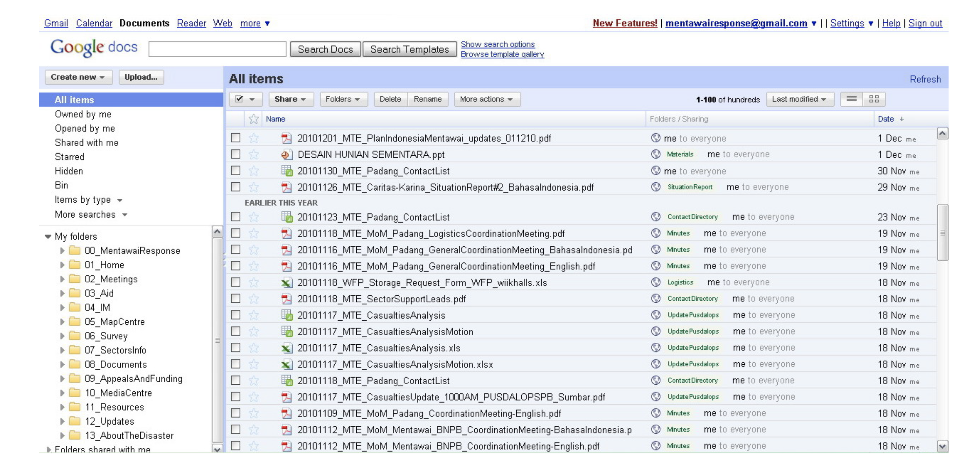The width and height of the screenshot is (980, 469).
Task: Click spreadsheet icon of 20101130_MTE_Padang_ContactList
Action: 287,171
